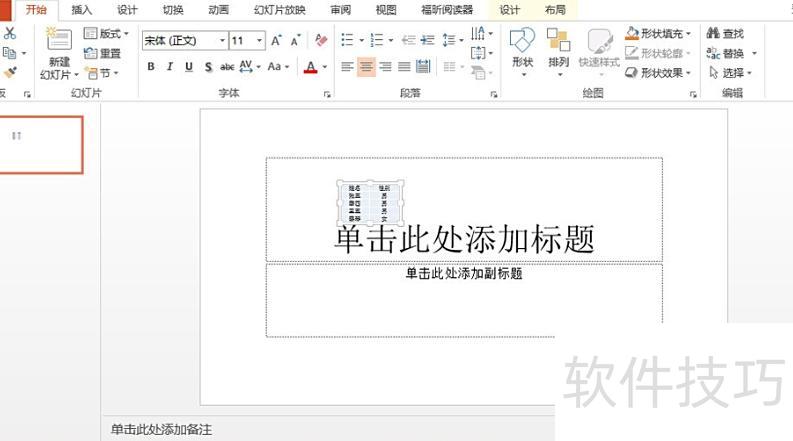Toggle strikethrough abc formatting
The height and width of the screenshot is (441, 793).
coord(227,66)
